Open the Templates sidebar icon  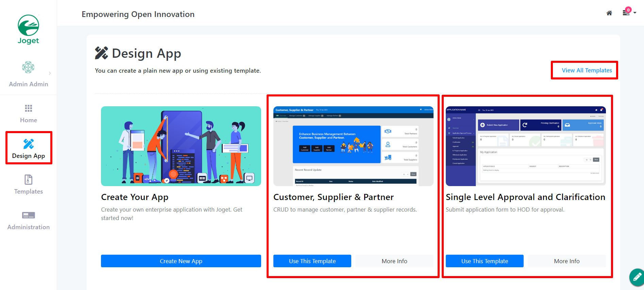coord(29,180)
